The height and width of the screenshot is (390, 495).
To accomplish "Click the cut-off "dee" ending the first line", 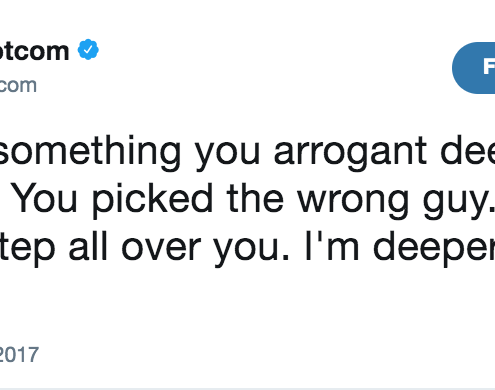I will coord(468,150).
